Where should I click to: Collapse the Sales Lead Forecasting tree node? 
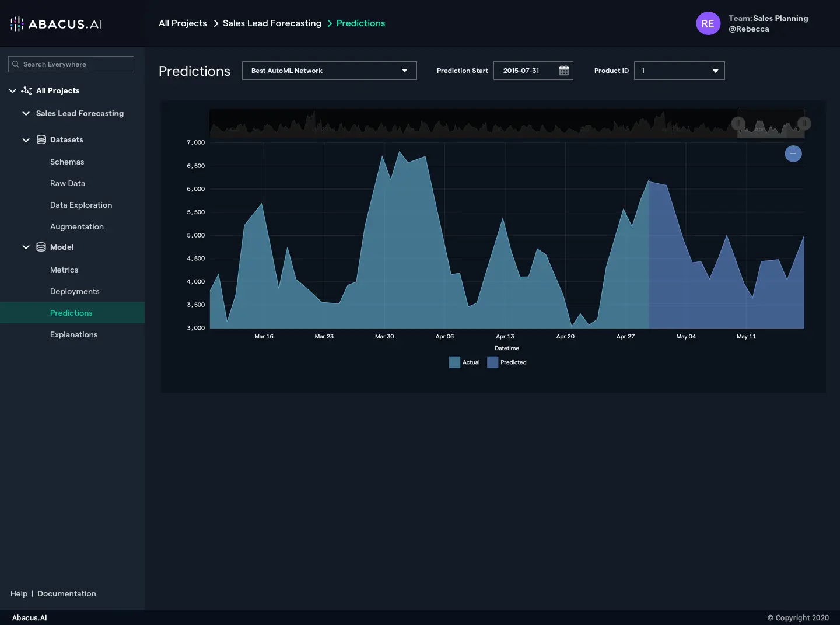[26, 113]
